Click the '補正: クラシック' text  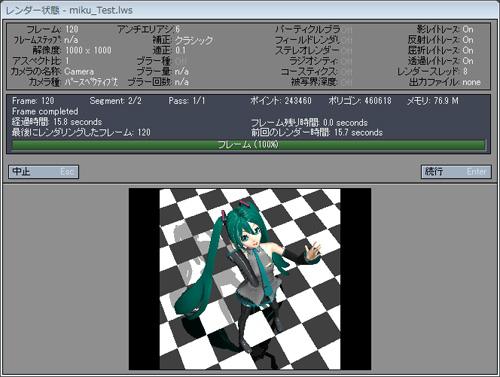pyautogui.click(x=183, y=40)
